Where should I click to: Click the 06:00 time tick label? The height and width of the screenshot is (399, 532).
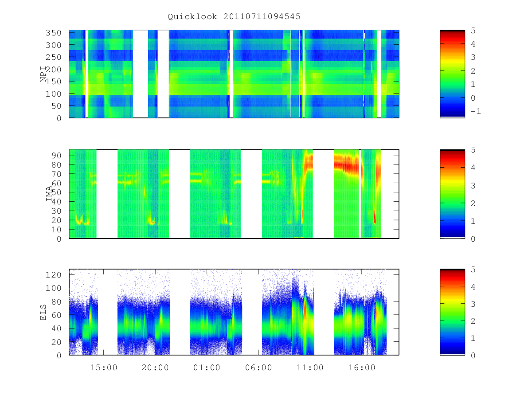click(258, 368)
